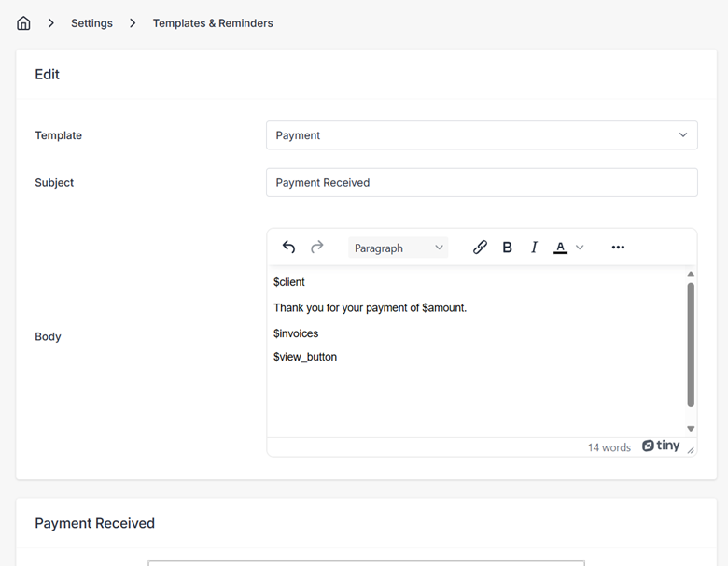Click the editor scrollbar up arrow
728x566 pixels.
tap(691, 275)
